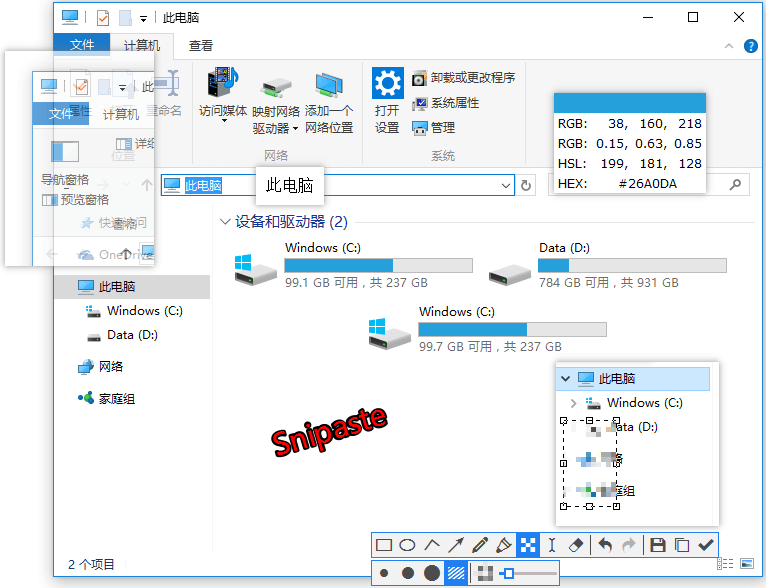This screenshot has height=588, width=766.
Task: Save screenshot with the floppy disk icon
Action: (658, 545)
